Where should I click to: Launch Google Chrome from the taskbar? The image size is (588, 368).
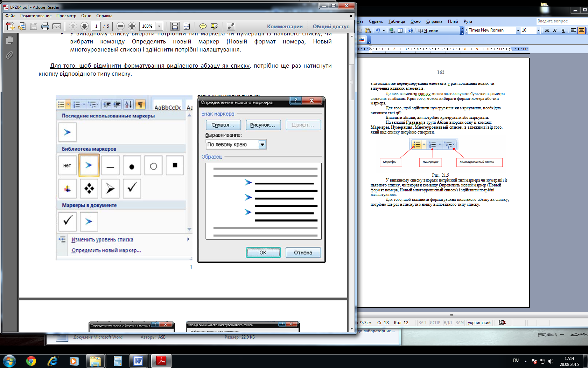click(x=31, y=361)
